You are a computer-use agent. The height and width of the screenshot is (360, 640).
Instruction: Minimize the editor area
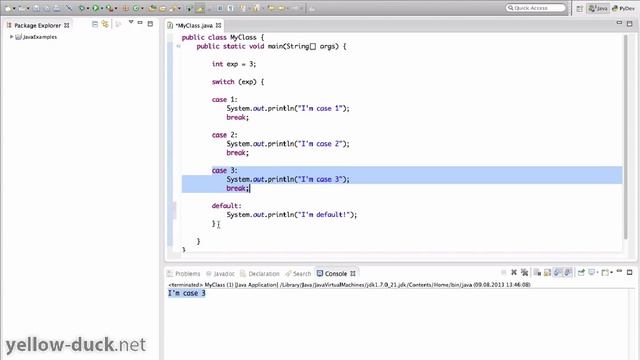pos(619,23)
